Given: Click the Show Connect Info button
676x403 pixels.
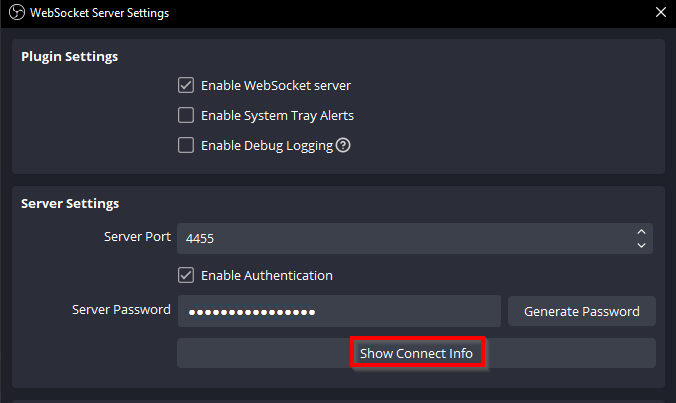Looking at the screenshot, I should [x=416, y=353].
